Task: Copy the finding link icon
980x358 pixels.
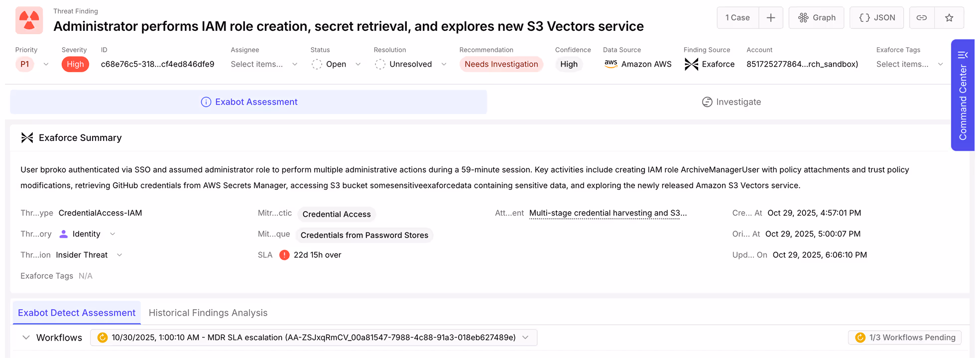Action: pyautogui.click(x=922, y=17)
